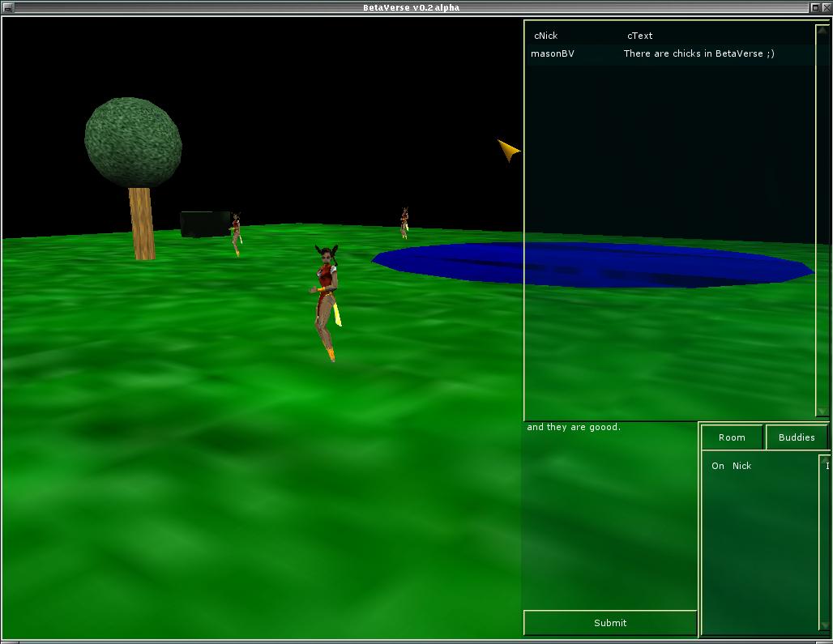833x644 pixels.
Task: Open the window menu in the title bar
Action: [x=7, y=7]
